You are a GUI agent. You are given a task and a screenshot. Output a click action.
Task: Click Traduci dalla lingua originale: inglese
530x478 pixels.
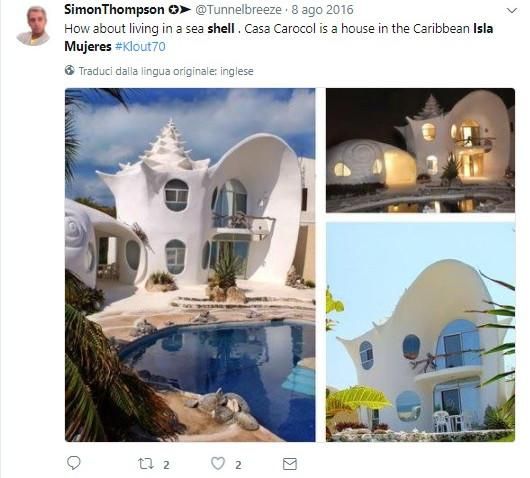click(166, 71)
